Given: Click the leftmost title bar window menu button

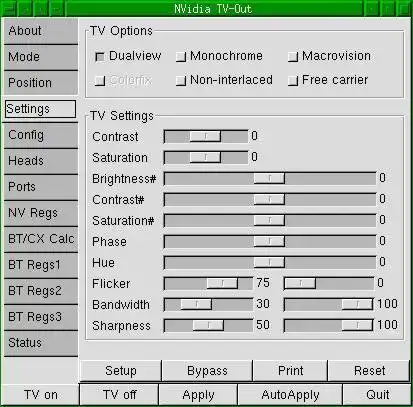Looking at the screenshot, I should pos(9,9).
